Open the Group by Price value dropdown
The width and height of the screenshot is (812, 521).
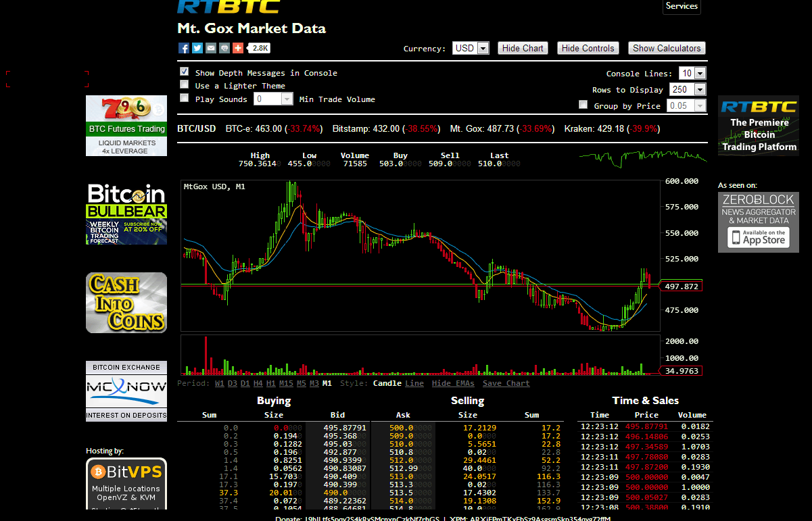click(686, 105)
